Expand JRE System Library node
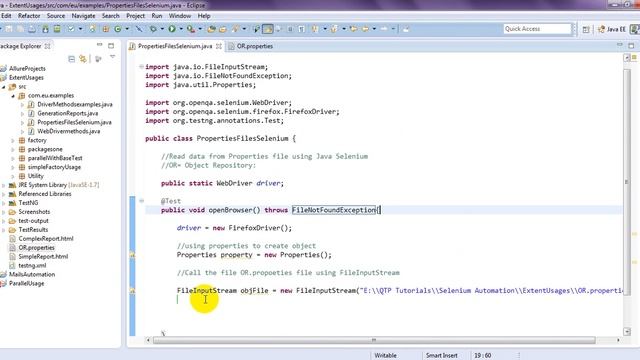The image size is (640, 360). click(4, 185)
